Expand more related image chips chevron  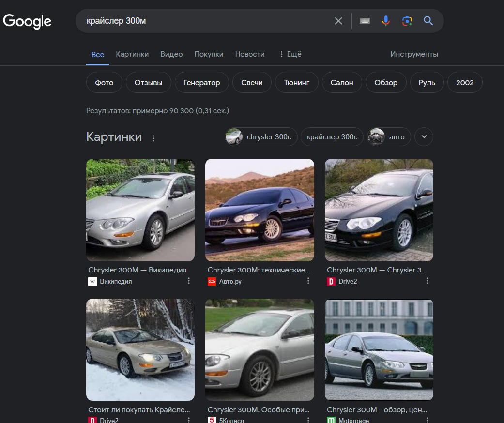pyautogui.click(x=424, y=137)
